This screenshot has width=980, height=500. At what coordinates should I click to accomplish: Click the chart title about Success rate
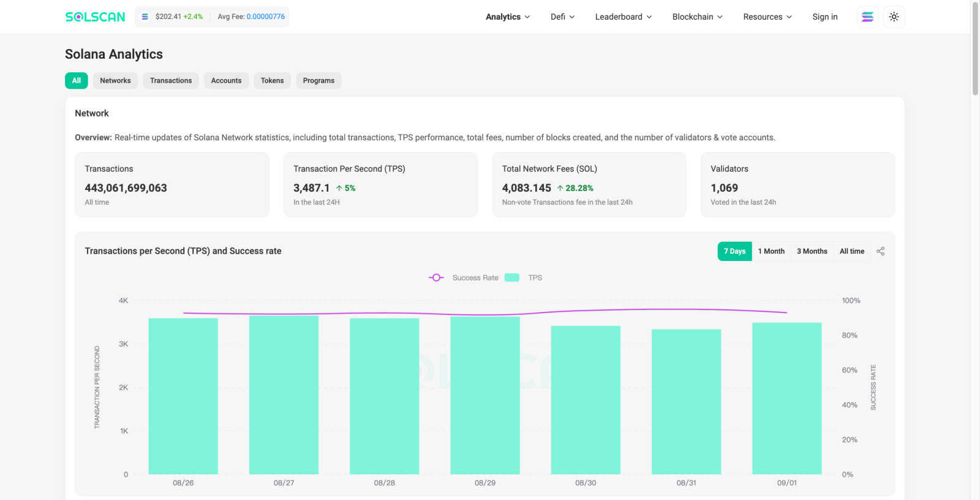(x=183, y=251)
